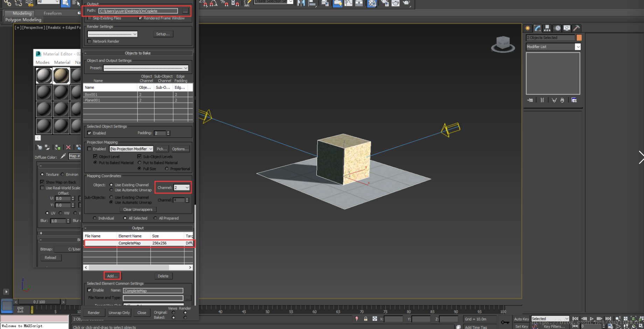Click the Select by Name icon
The height and width of the screenshot is (329, 644).
pos(76,3)
